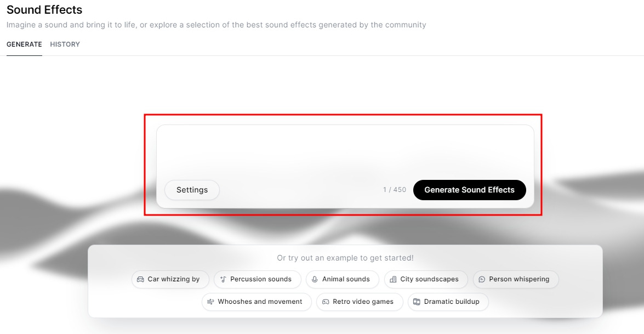
Task: Click the wind icon for Whooshes and movement
Action: [x=210, y=302]
